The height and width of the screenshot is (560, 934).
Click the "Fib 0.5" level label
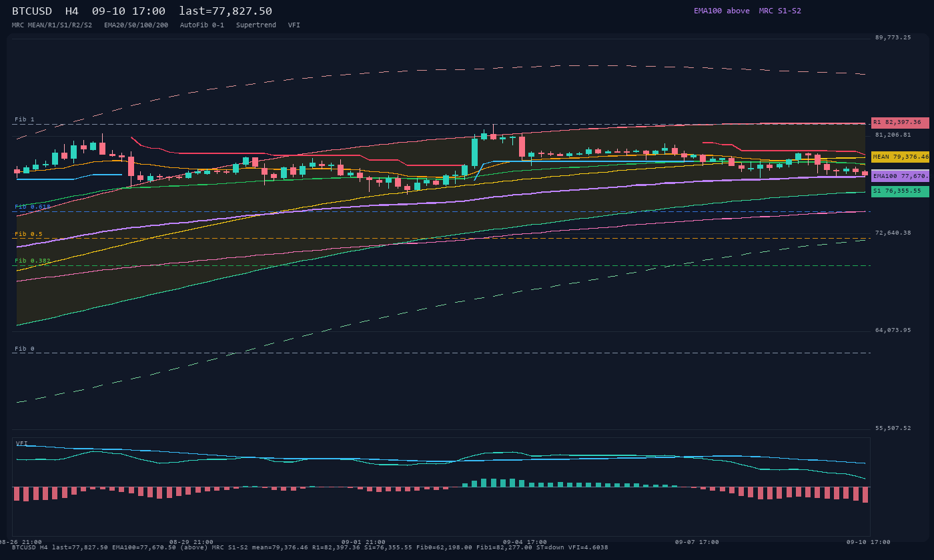29,234
